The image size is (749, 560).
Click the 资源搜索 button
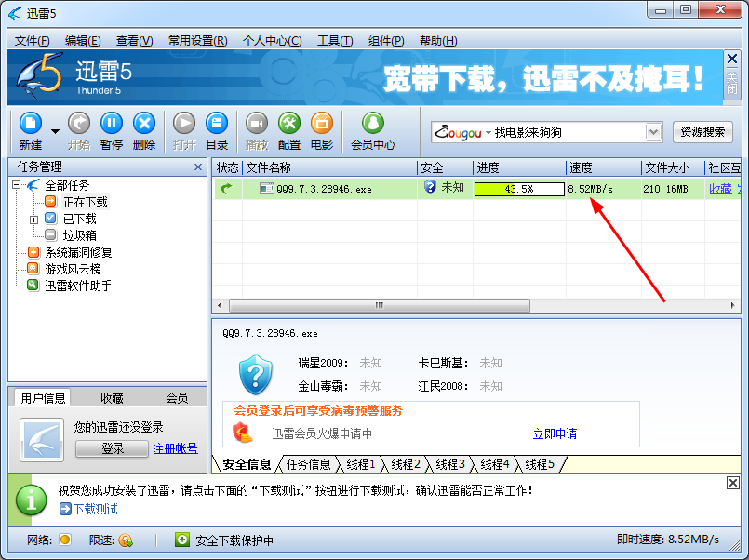pyautogui.click(x=702, y=132)
